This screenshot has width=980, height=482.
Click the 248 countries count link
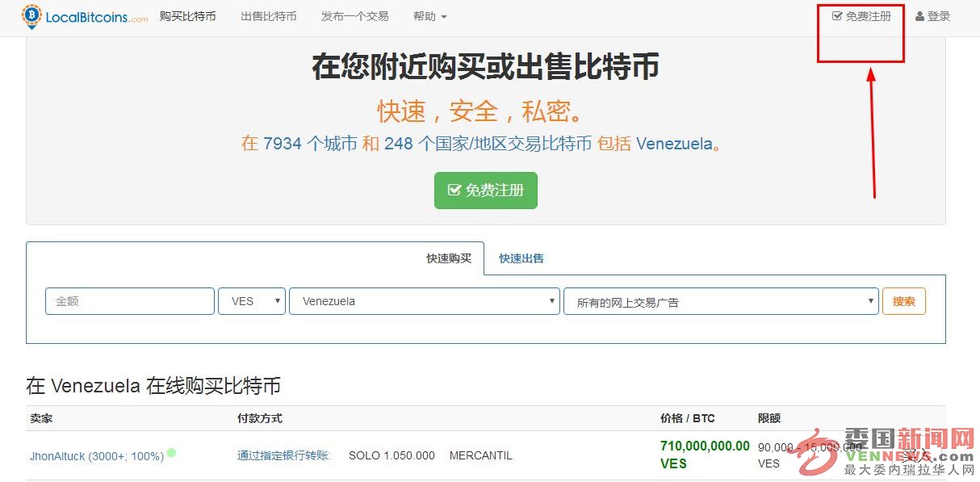point(488,144)
